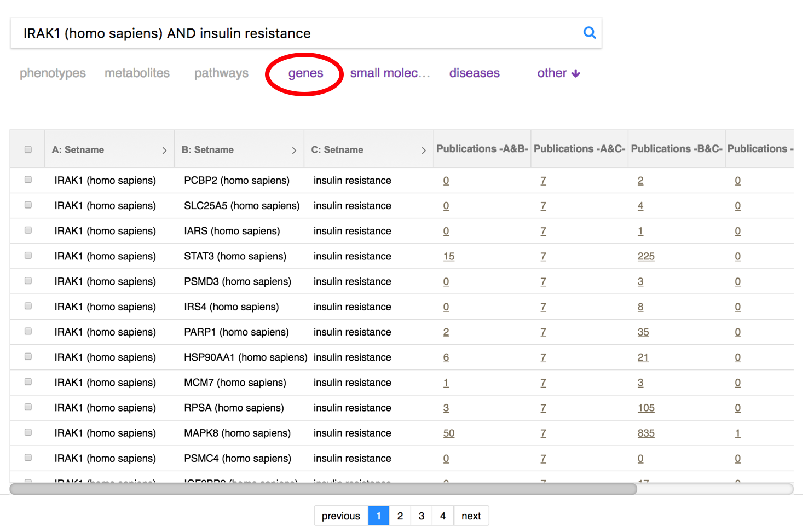Check the PSMC4 row checkbox
The width and height of the screenshot is (808, 532).
tap(28, 458)
